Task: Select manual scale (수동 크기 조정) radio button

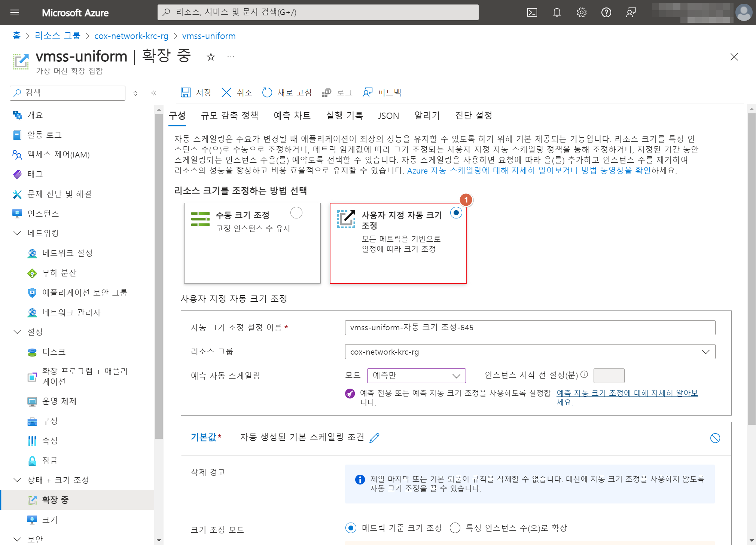Action: pos(296,213)
